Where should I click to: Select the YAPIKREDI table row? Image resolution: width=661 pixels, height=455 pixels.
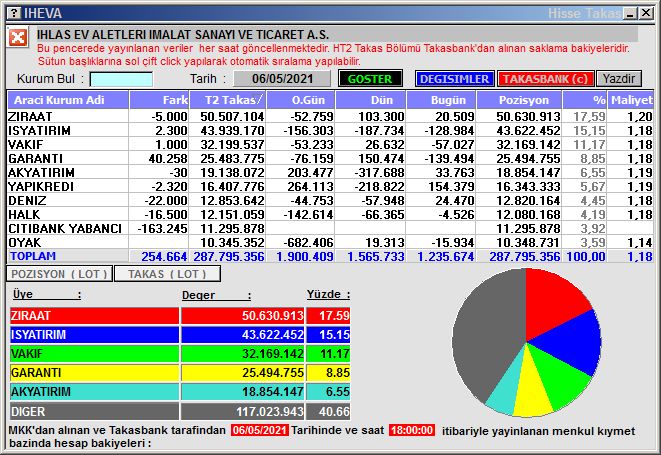pos(330,186)
